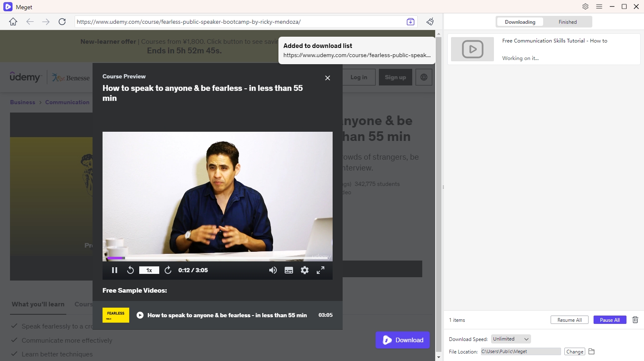
Task: Open the Communication breadcrumb link
Action: pyautogui.click(x=67, y=102)
